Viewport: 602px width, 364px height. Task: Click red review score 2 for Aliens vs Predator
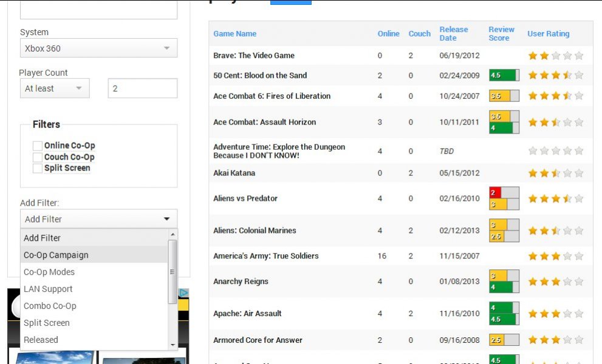coord(504,193)
